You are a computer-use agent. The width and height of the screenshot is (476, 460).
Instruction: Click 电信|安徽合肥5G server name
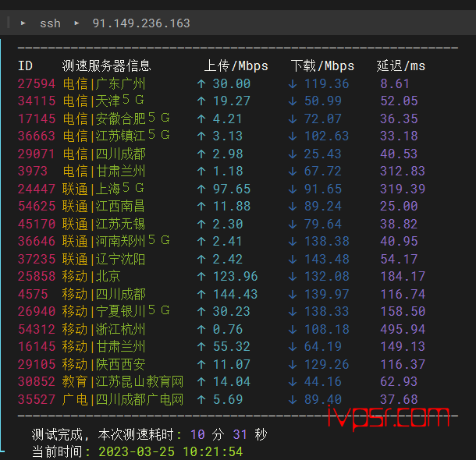tap(116, 119)
